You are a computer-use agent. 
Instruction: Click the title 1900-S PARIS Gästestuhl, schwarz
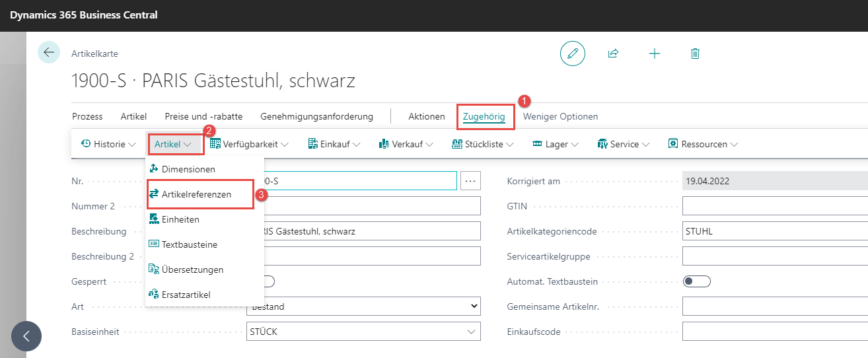tap(213, 81)
